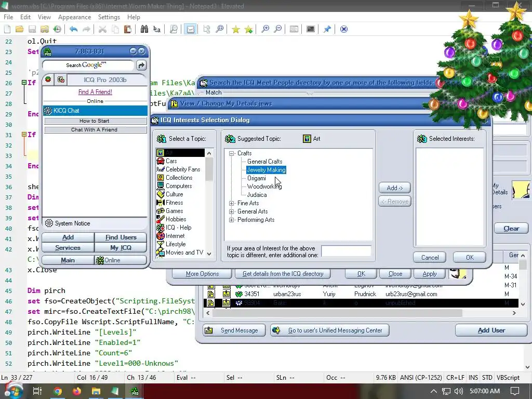Select General Crafts in the topic tree
Image resolution: width=532 pixels, height=399 pixels.
(x=264, y=162)
